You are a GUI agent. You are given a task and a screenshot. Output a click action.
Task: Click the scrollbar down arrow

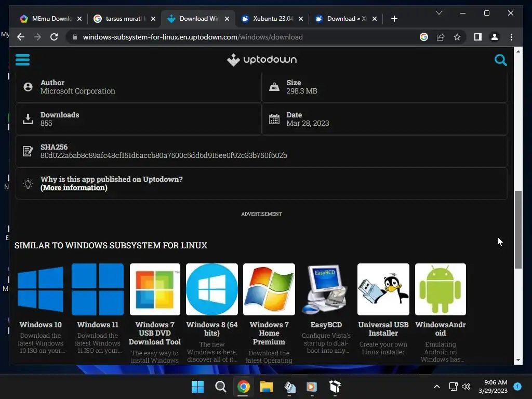click(x=518, y=360)
